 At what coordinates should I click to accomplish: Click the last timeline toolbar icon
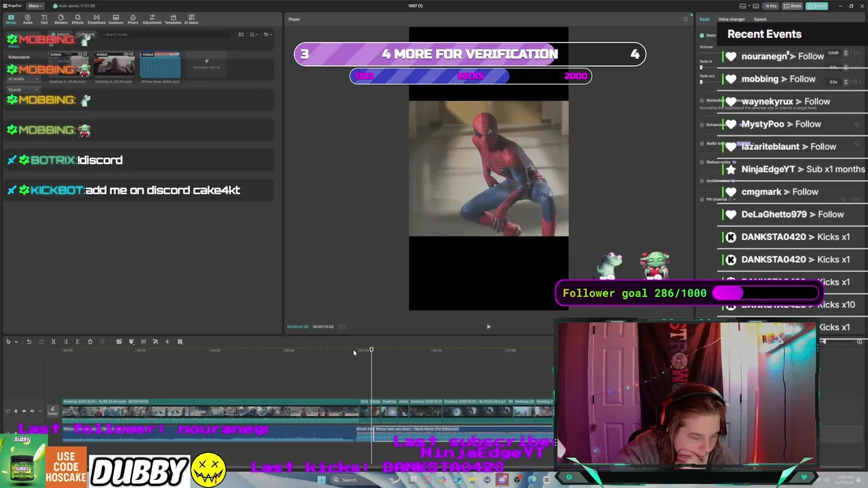(180, 342)
